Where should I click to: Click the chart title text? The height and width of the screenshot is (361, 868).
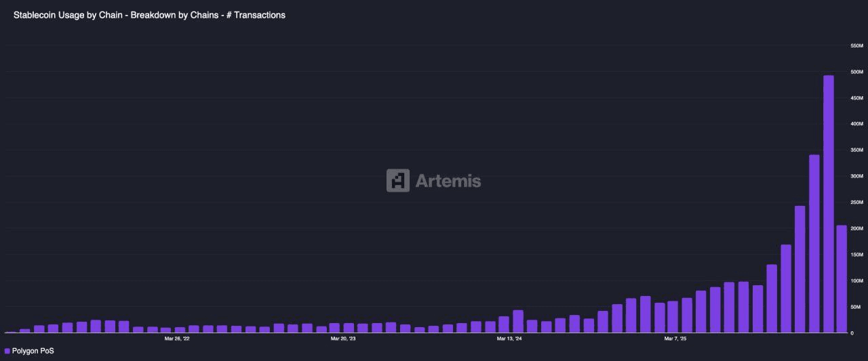pos(149,15)
